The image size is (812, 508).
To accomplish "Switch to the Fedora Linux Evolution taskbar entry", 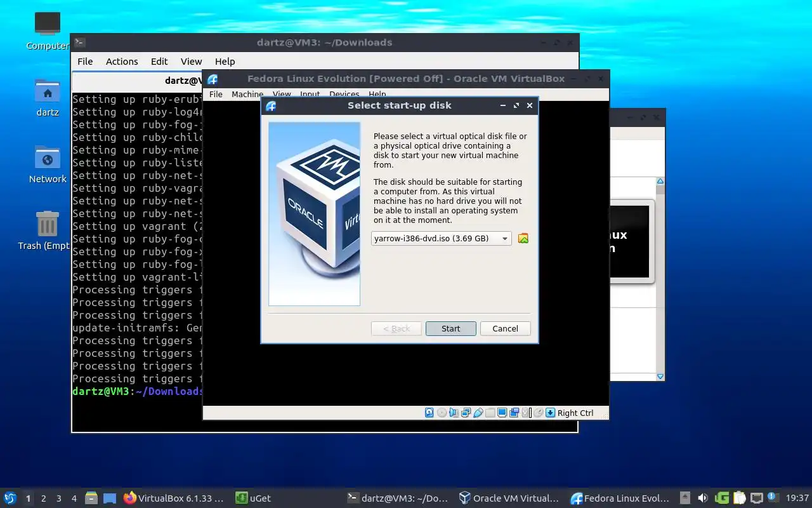I will pos(620,498).
